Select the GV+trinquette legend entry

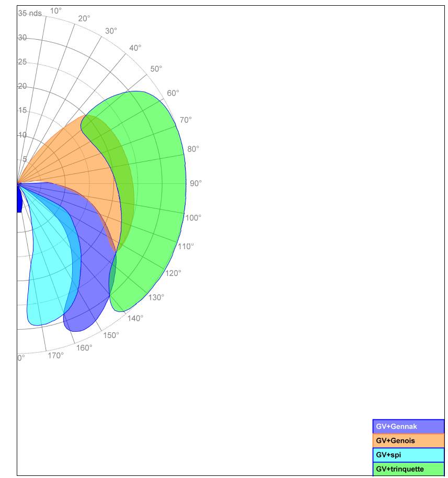(408, 469)
